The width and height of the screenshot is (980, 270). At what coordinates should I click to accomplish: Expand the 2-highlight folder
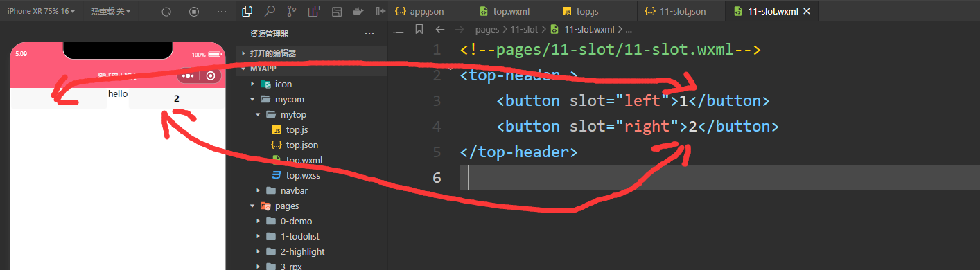(312, 251)
